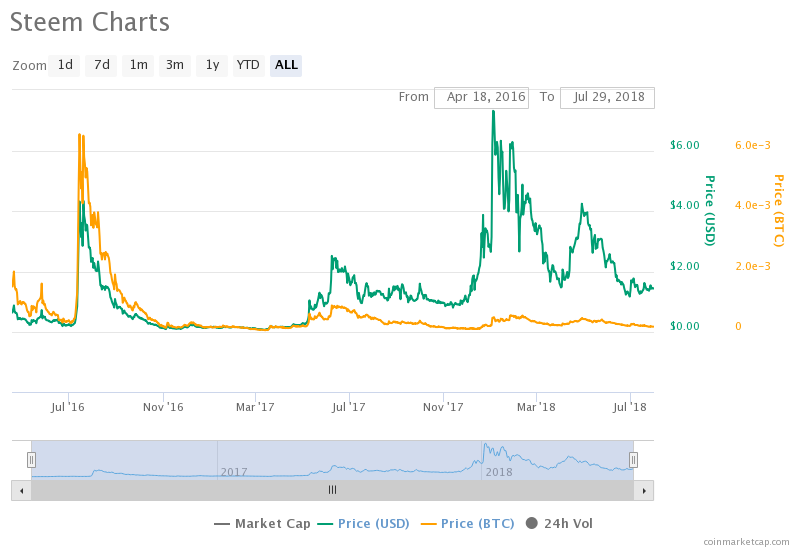Viewport: 800px width, 550px height.
Task: Click the navigator right range handle
Action: [633, 460]
